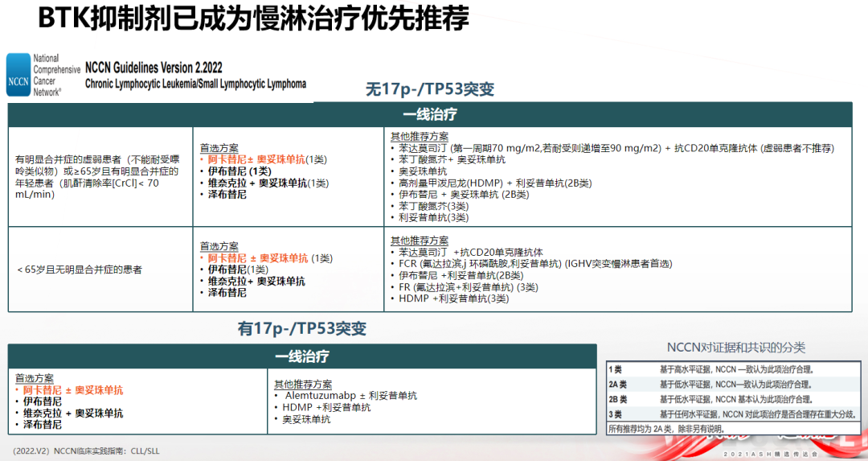This screenshot has width=868, height=461.
Task: Click the "NCCN对证据和共识的分类" legend title
Action: pos(735,348)
